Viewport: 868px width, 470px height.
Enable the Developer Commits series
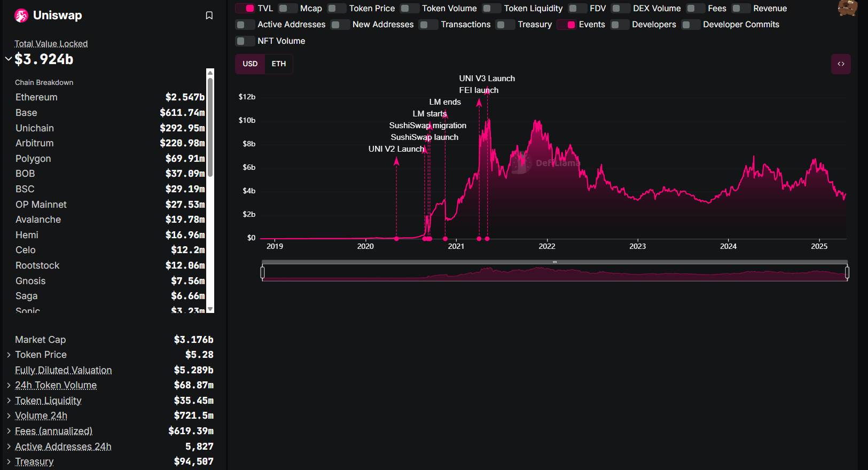[x=691, y=25]
